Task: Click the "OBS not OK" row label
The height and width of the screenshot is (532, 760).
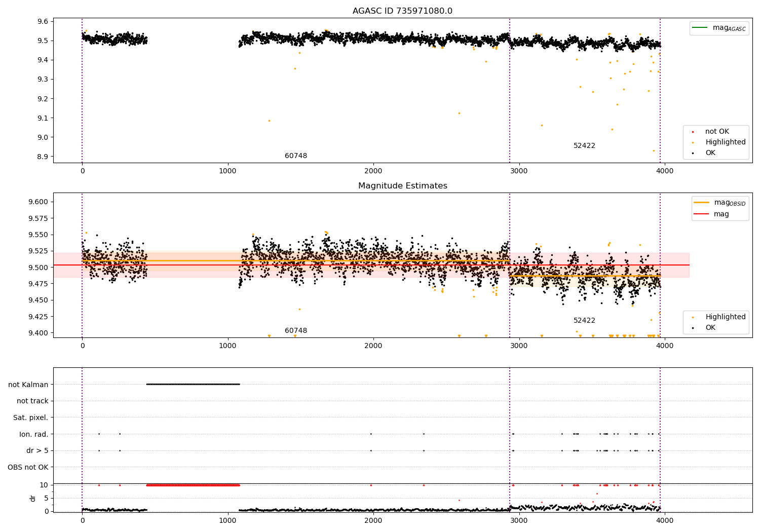Action: (x=28, y=467)
